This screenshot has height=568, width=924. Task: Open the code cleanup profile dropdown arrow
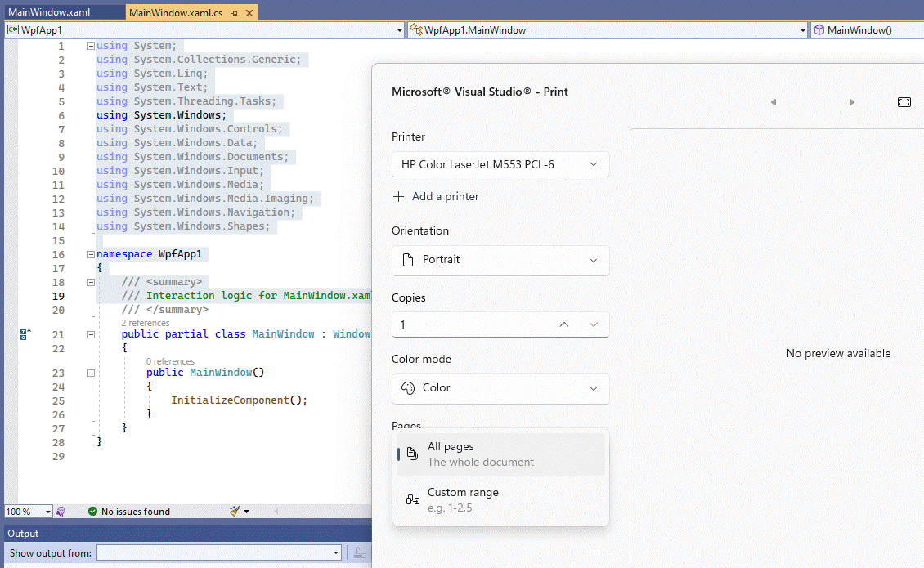pyautogui.click(x=246, y=512)
